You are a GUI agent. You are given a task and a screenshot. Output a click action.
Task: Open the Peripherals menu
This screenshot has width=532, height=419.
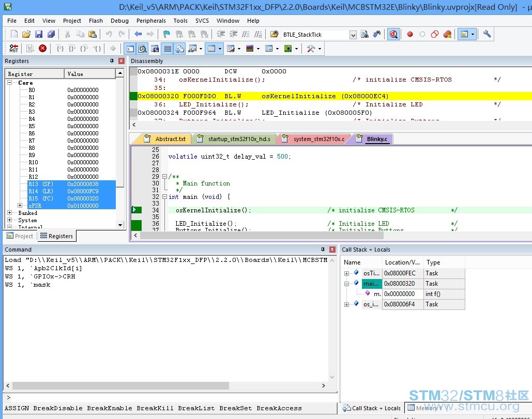151,21
